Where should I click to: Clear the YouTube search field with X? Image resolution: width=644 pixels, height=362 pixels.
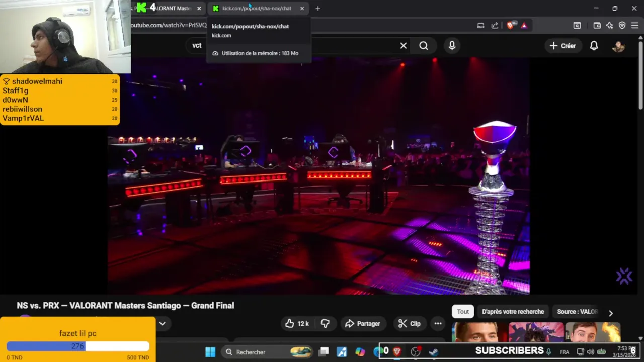point(404,46)
